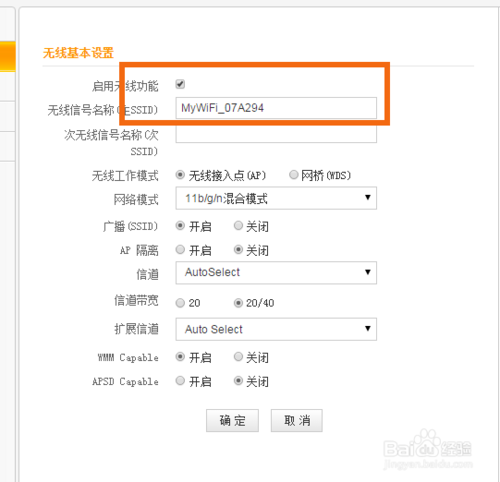The width and height of the screenshot is (500, 482).
Task: Choose 20 for 信道带宽
Action: (180, 303)
